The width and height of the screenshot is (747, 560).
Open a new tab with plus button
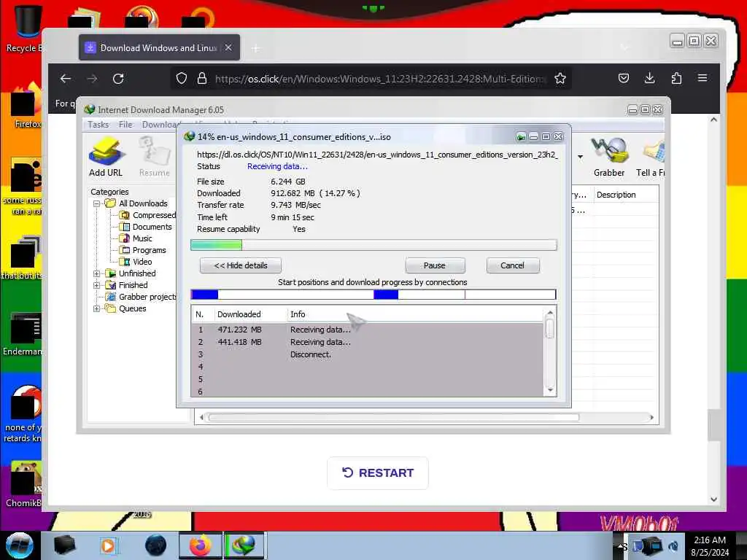tap(256, 48)
